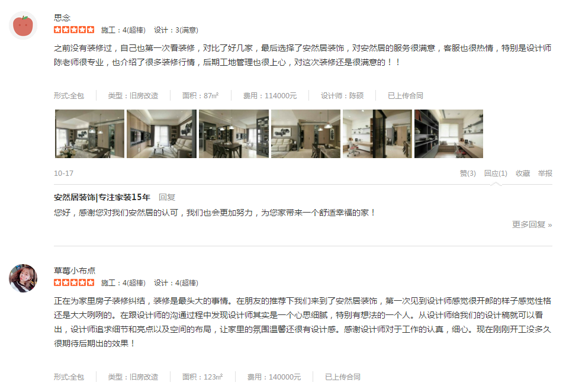The image size is (566, 392).
Task: Toggle the 回应(1) replies section
Action: click(x=496, y=173)
